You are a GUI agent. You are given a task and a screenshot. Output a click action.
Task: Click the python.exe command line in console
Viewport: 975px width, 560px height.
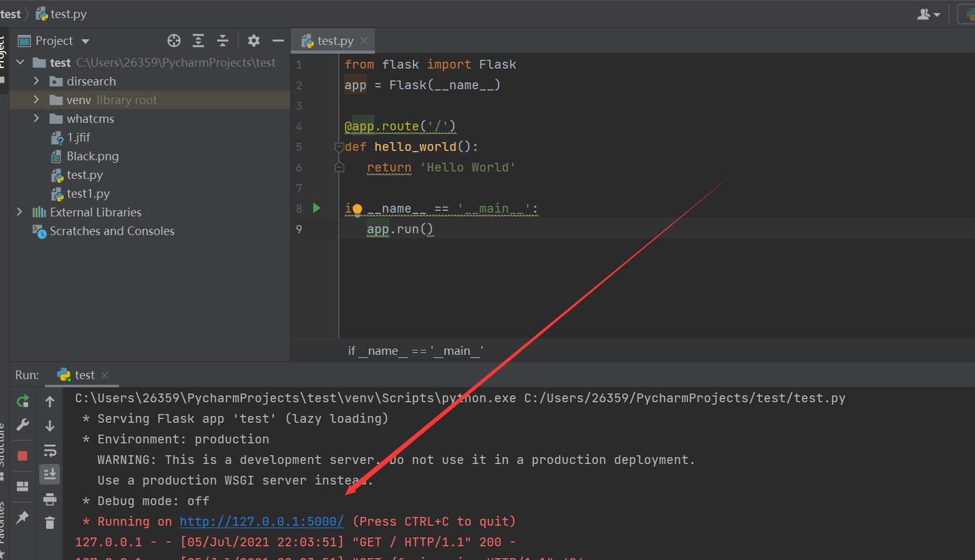pyautogui.click(x=460, y=398)
